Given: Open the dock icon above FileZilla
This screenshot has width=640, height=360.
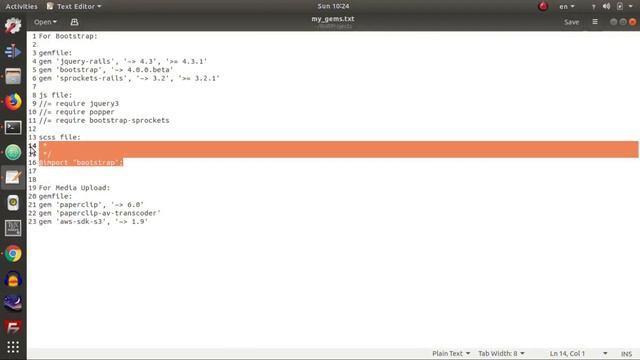Looking at the screenshot, I should 13,303.
